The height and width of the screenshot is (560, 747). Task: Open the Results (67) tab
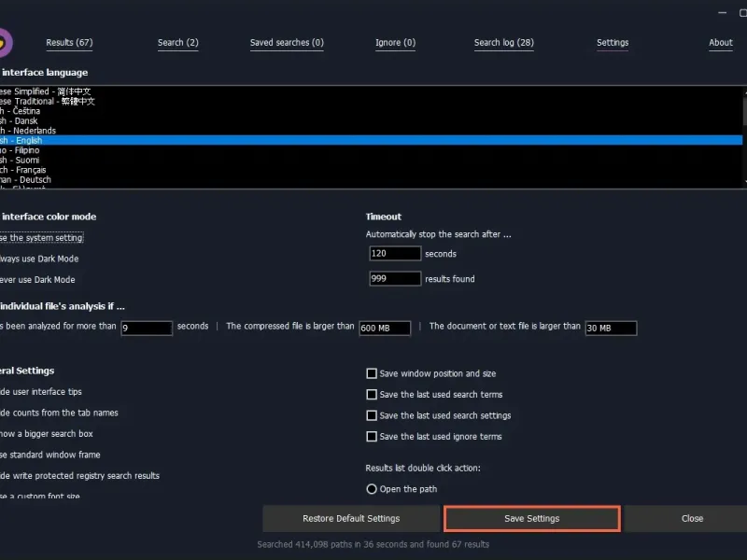pyautogui.click(x=69, y=42)
